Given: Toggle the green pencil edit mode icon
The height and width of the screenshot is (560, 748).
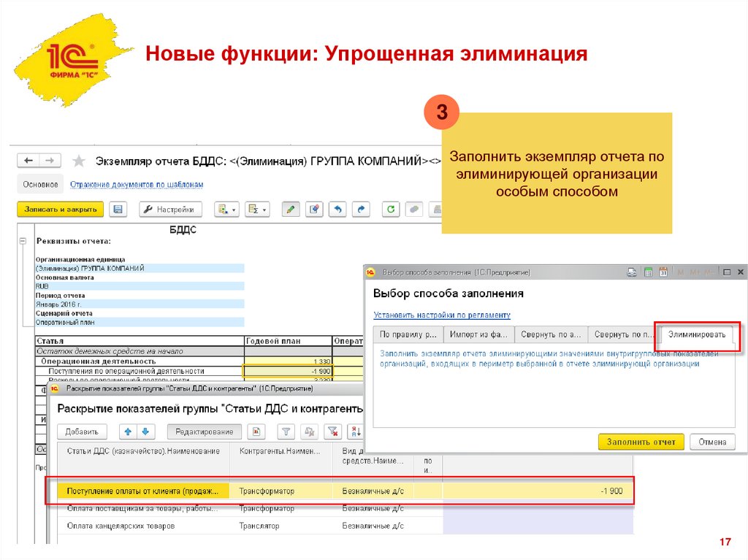Looking at the screenshot, I should click(x=291, y=210).
